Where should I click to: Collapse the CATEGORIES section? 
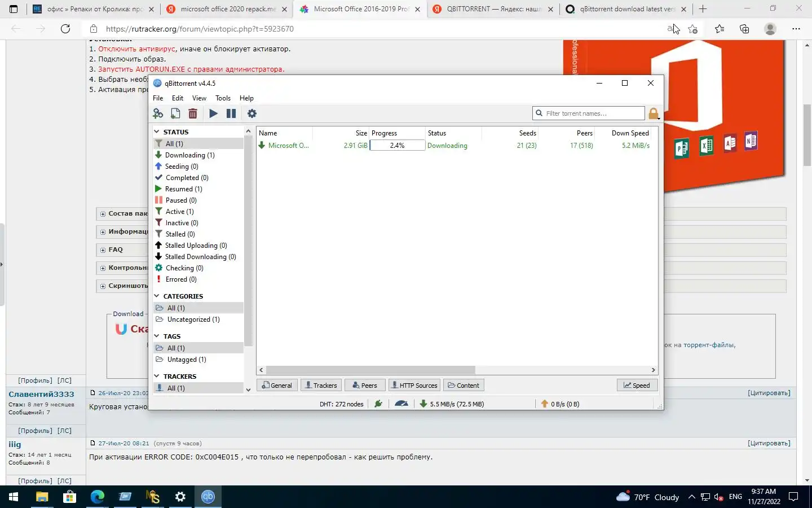[x=157, y=296]
